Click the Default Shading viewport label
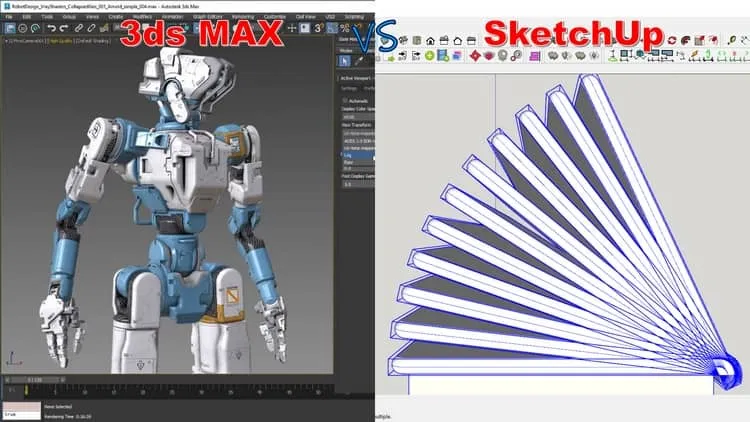 (92, 41)
